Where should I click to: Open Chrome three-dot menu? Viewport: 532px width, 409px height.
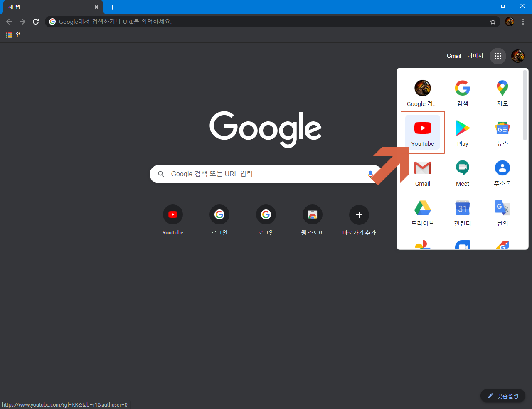(x=523, y=22)
